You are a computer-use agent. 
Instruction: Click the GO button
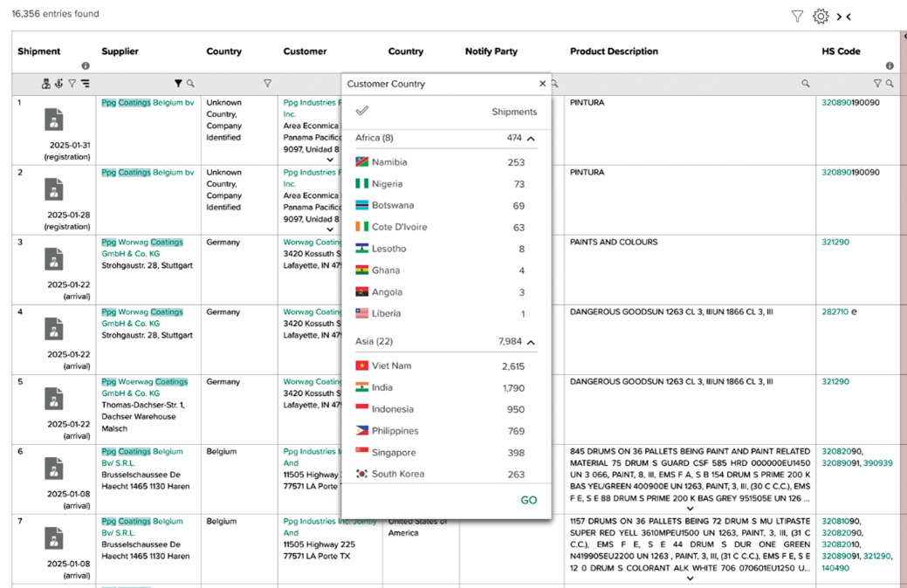(529, 500)
